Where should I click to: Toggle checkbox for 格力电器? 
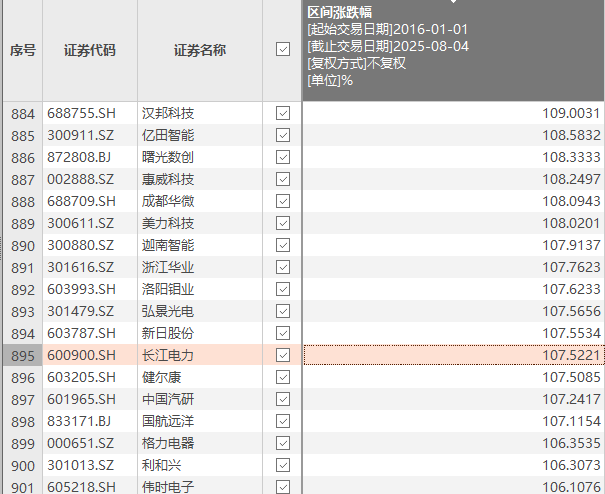(x=283, y=443)
